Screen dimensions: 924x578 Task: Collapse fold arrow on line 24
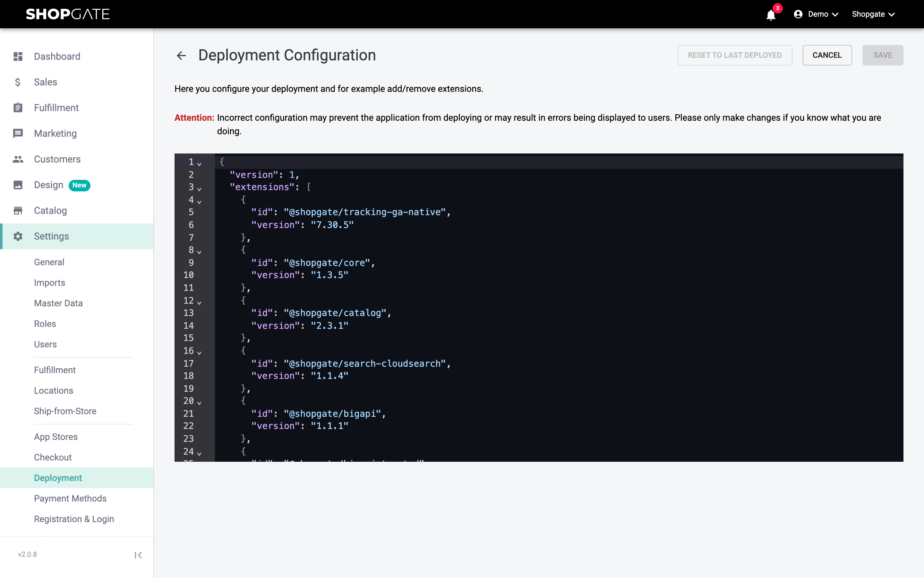tap(199, 453)
